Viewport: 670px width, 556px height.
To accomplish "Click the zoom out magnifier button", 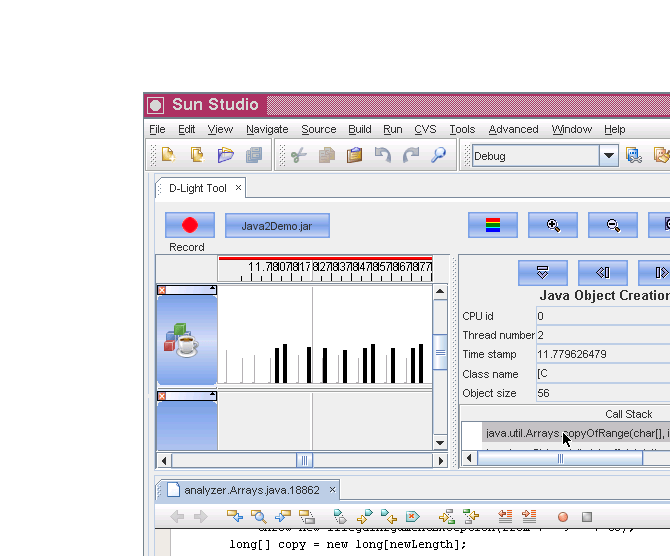I will point(613,225).
